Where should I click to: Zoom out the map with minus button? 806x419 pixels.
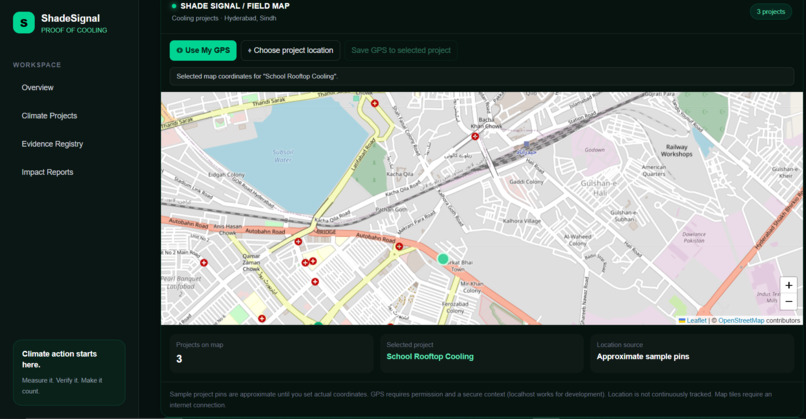(789, 302)
